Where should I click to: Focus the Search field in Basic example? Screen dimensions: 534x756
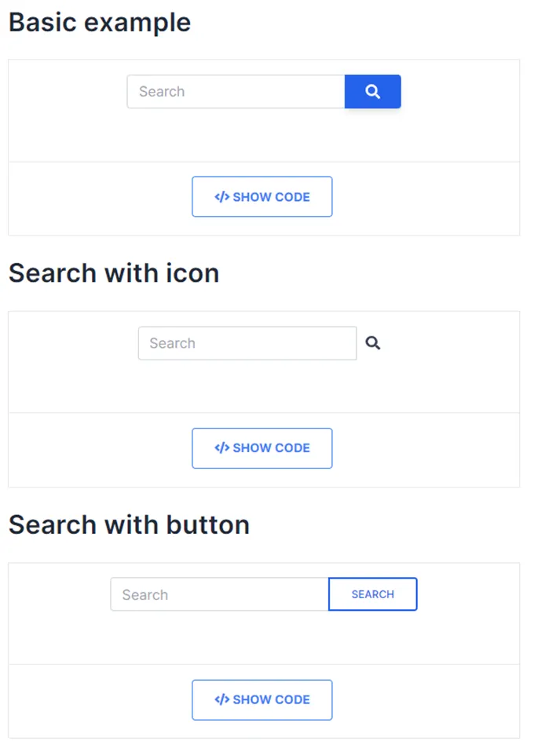[x=236, y=92]
